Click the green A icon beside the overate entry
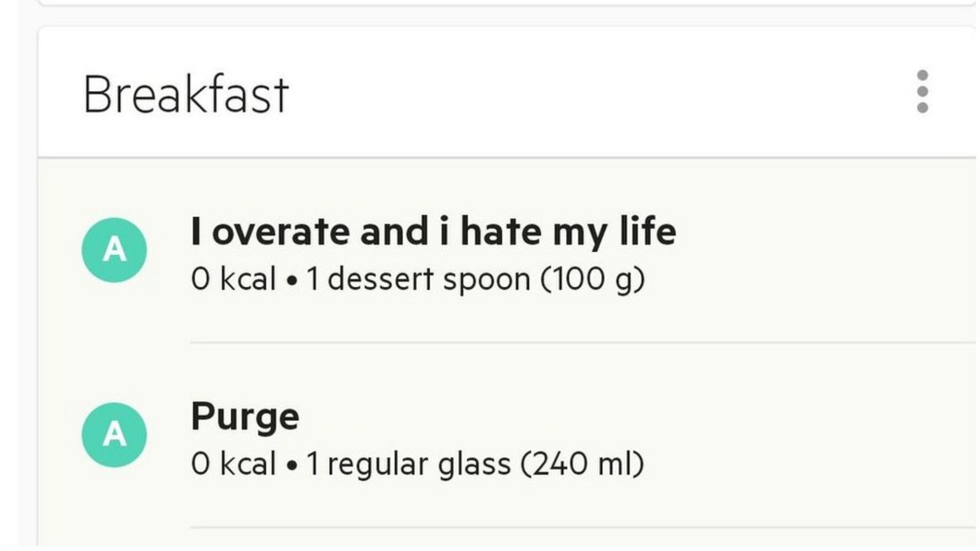The image size is (980, 551). coord(114,250)
